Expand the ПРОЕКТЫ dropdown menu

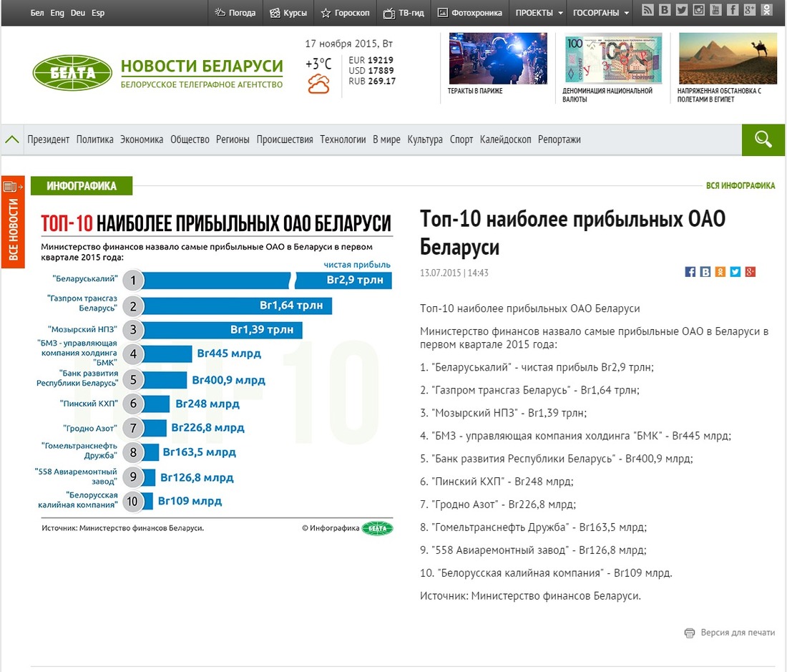tap(539, 13)
